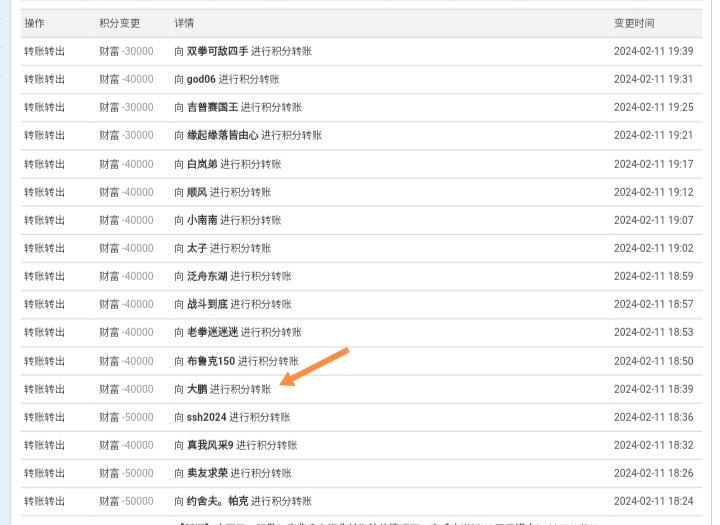Open user profile 布鲁克150
The height and width of the screenshot is (525, 720).
pyautogui.click(x=211, y=361)
